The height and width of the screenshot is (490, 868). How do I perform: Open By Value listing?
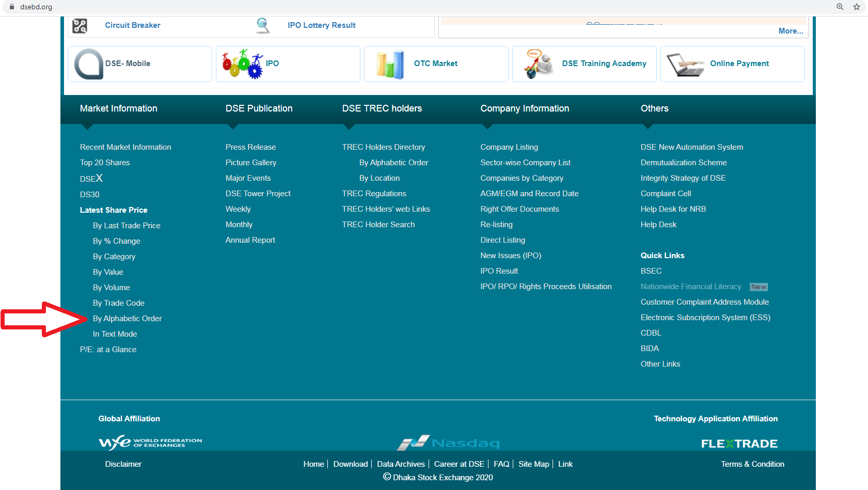click(x=108, y=272)
